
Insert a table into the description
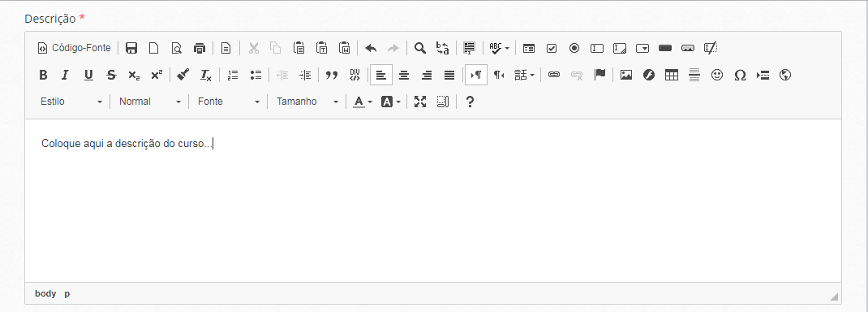pyautogui.click(x=672, y=75)
